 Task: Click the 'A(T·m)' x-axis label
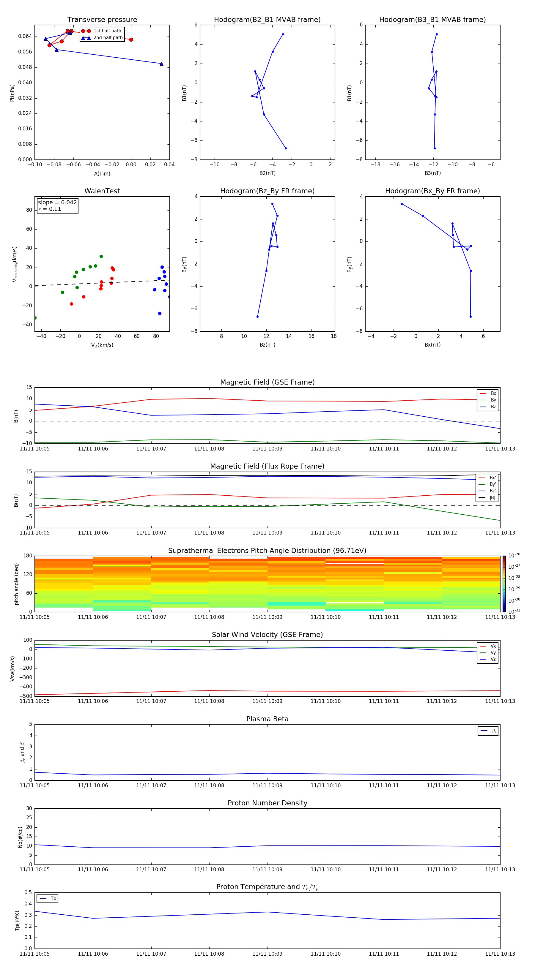coord(102,173)
